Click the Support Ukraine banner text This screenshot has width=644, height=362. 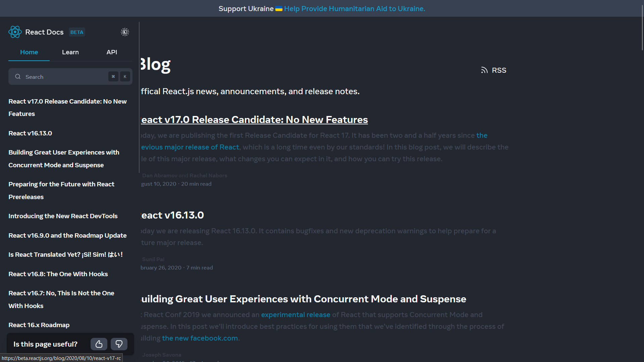click(246, 9)
